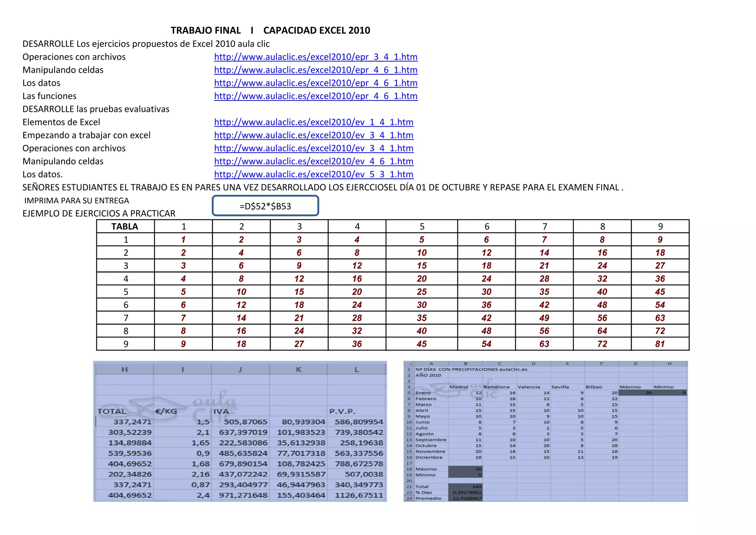
Task: Click the EJEMPLO DE EJERCICIOS A PRACTICAR text
Action: coord(99,214)
